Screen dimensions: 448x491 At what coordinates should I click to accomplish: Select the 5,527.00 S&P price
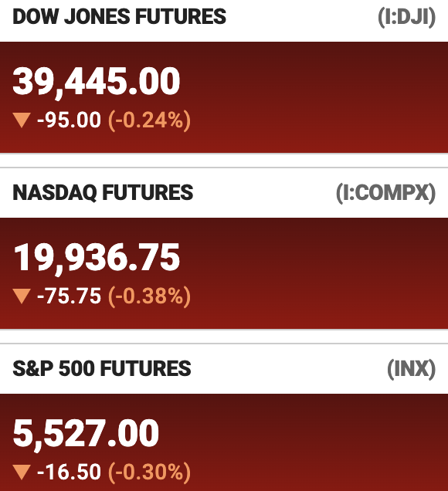pyautogui.click(x=86, y=434)
